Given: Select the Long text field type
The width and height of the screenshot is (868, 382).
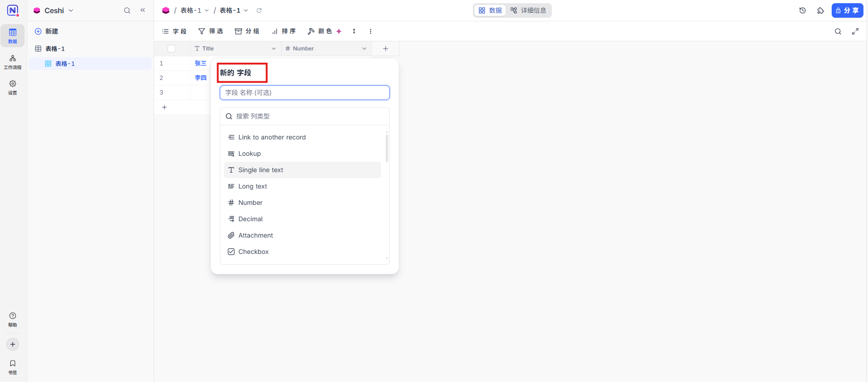Looking at the screenshot, I should [x=303, y=186].
